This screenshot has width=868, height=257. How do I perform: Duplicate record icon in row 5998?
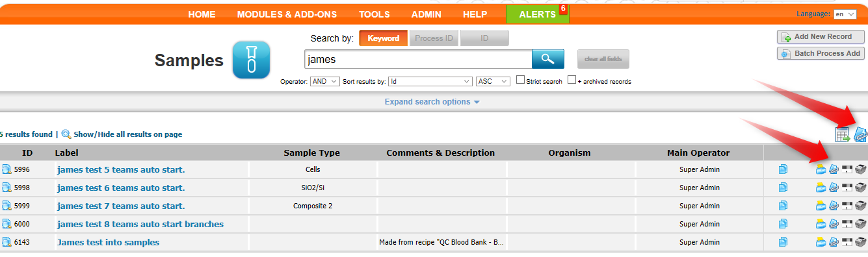[783, 188]
